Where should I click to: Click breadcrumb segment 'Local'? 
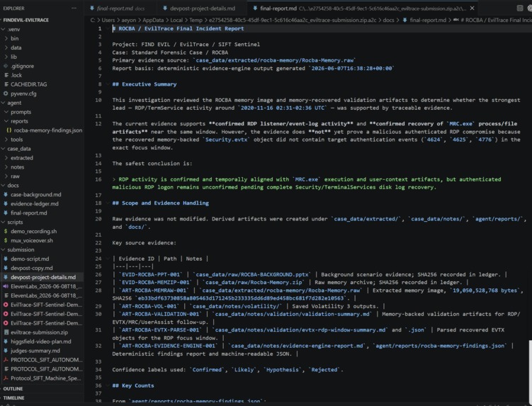click(176, 20)
